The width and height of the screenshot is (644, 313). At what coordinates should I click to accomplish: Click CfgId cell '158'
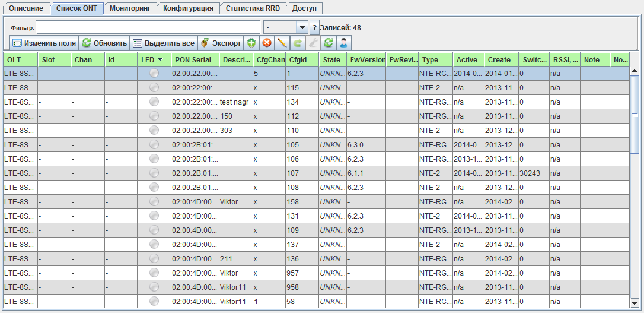click(302, 201)
